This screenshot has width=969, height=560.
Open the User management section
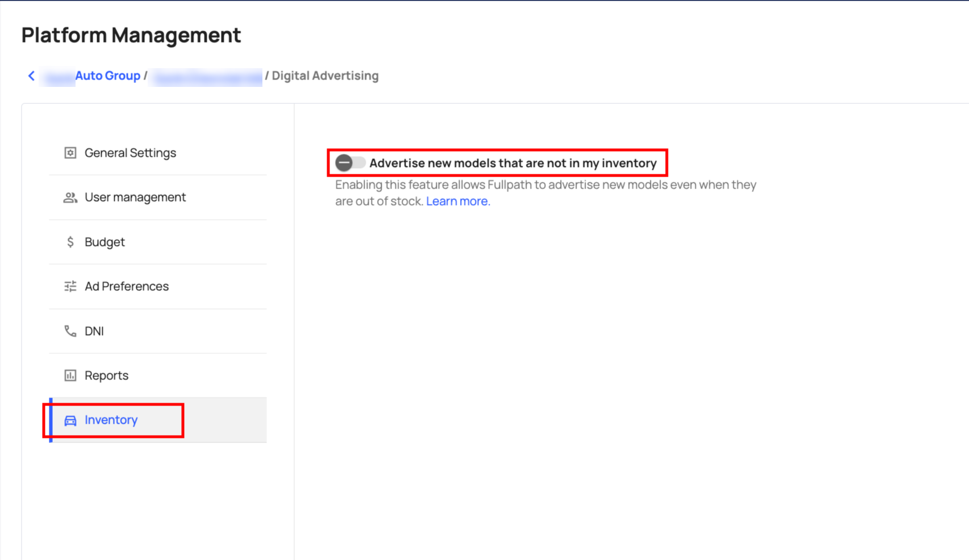[x=135, y=197]
